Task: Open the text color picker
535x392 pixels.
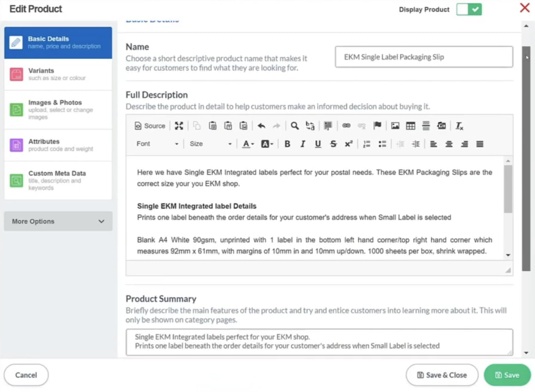Action: (248, 144)
